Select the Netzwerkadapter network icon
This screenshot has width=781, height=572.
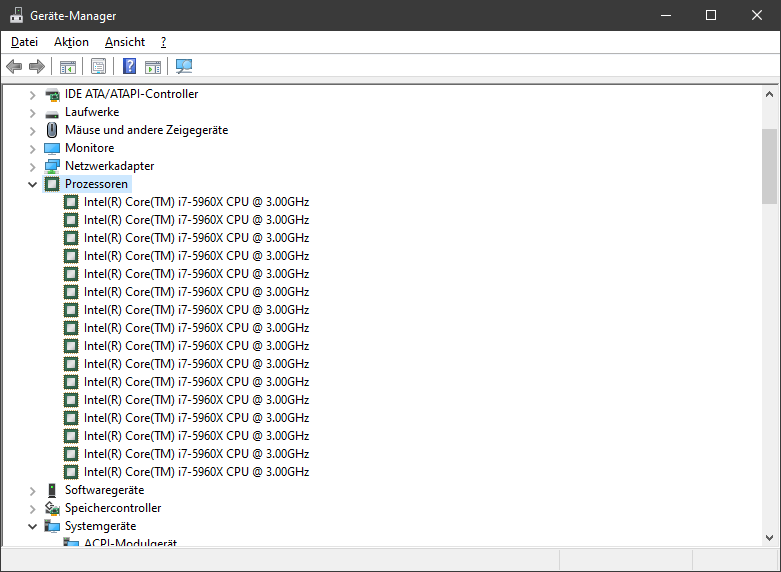pyautogui.click(x=52, y=166)
